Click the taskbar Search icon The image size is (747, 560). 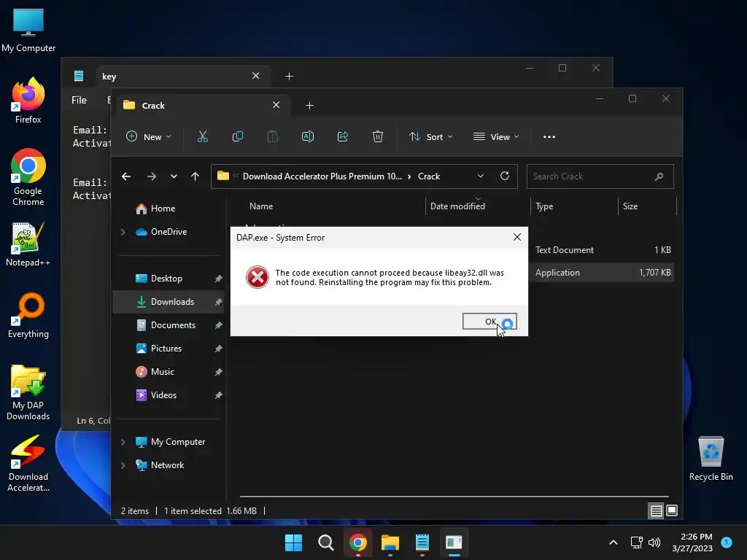[x=326, y=542]
